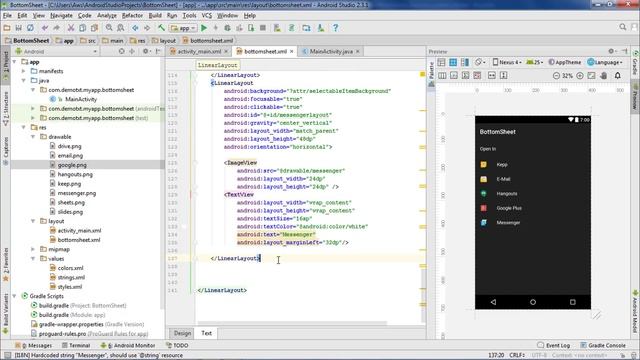Click the Make Project hammer icon
The height and width of the screenshot is (360, 640).
pos(162,28)
